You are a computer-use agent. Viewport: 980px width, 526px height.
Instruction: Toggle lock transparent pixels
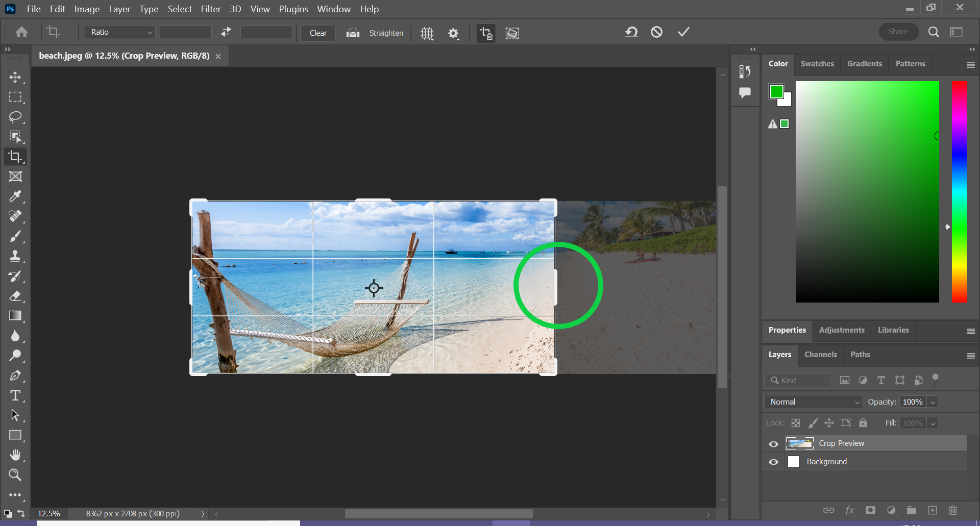click(796, 423)
